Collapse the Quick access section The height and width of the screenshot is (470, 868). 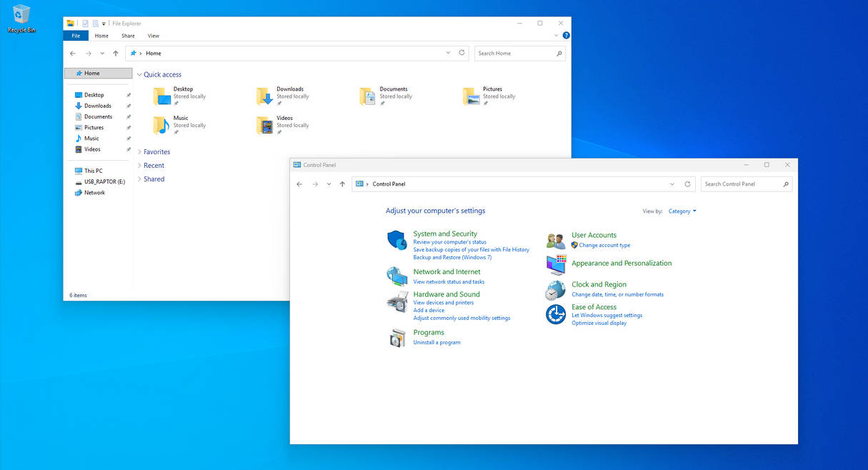pyautogui.click(x=139, y=75)
